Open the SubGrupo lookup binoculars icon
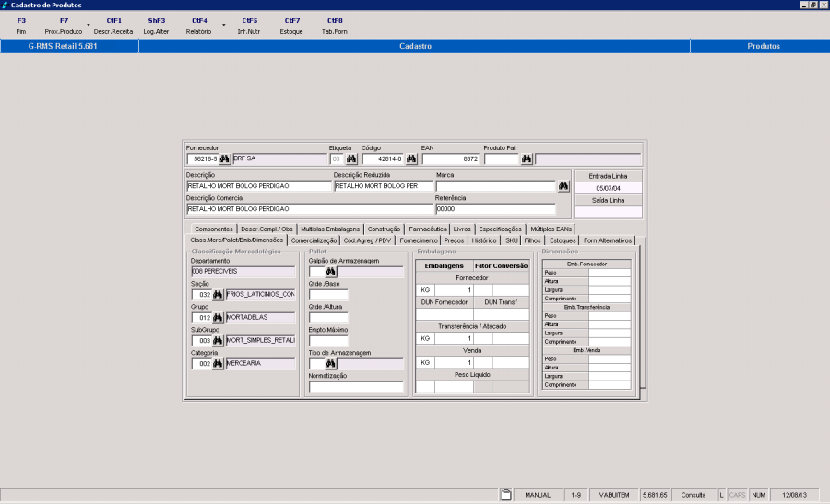Image resolution: width=830 pixels, height=504 pixels. (x=218, y=341)
